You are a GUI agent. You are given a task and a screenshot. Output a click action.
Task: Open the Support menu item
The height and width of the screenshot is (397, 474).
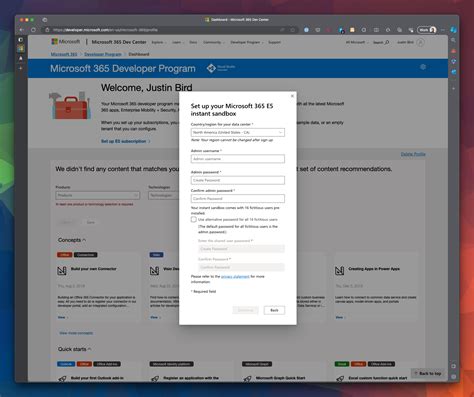tap(274, 42)
